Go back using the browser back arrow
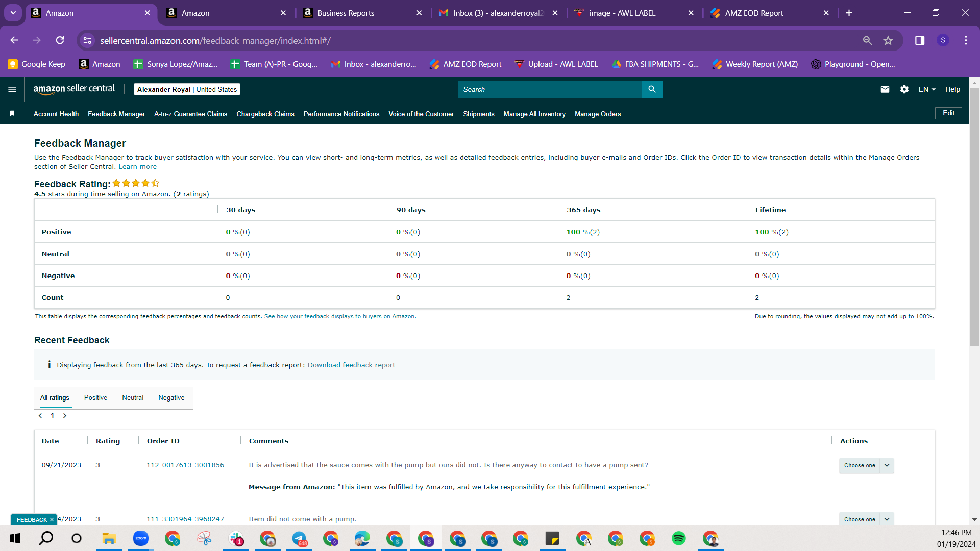Screen dimensions: 980x551 pos(14,40)
